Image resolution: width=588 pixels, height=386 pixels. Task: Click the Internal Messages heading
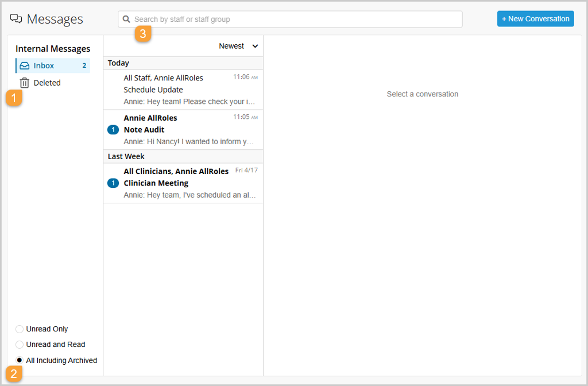coord(53,49)
